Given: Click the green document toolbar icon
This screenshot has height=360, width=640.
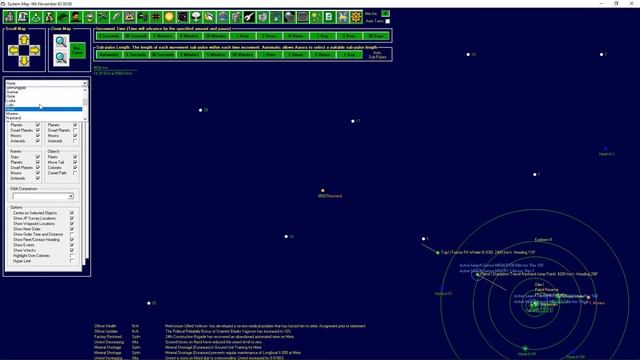Looking at the screenshot, I should (x=329, y=17).
